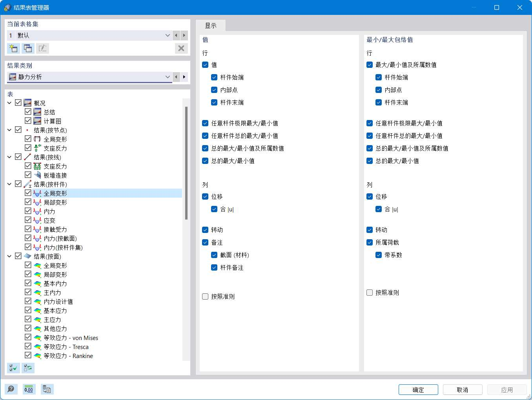Open the rename table set editor
The image size is (532, 400).
pyautogui.click(x=42, y=48)
